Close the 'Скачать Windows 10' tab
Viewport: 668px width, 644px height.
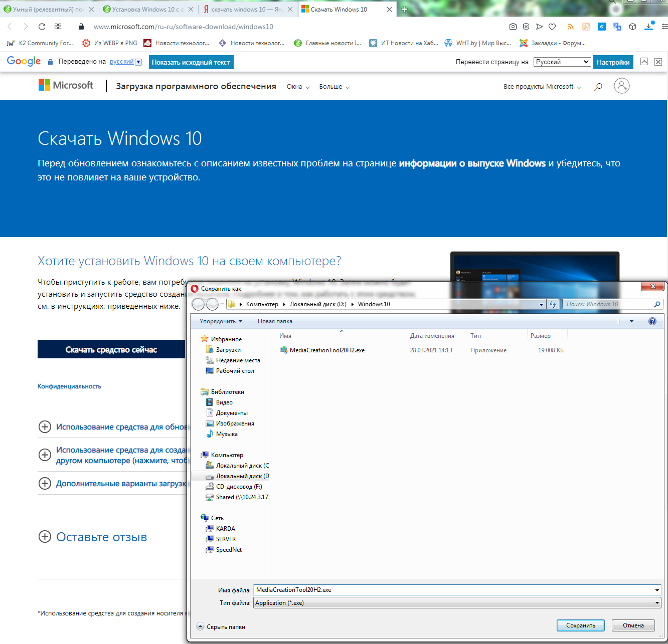(x=389, y=9)
